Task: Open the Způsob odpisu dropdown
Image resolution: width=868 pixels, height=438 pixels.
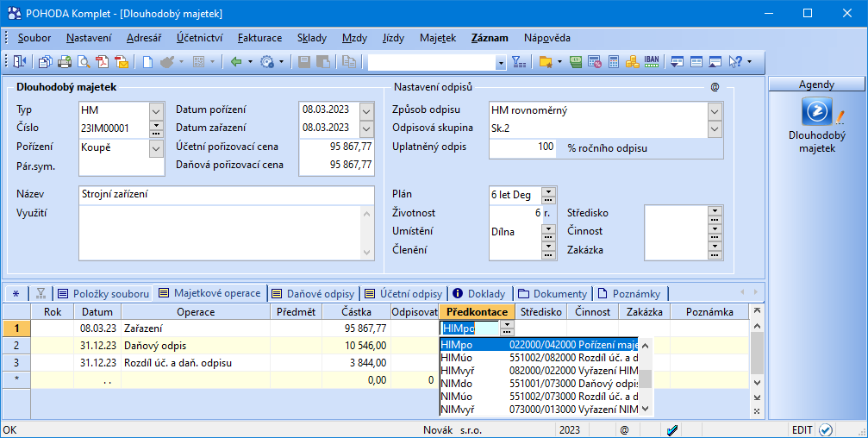Action: [714, 110]
